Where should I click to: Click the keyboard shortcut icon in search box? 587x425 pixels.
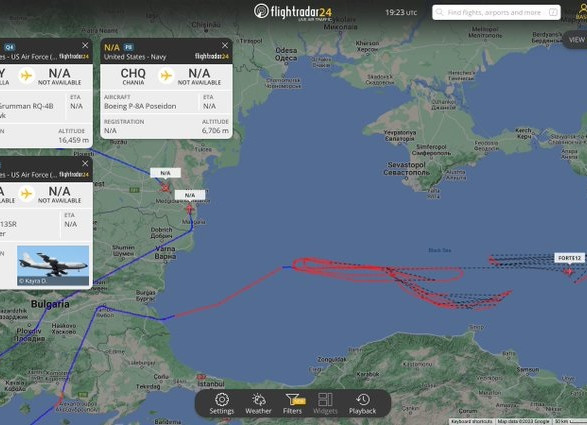click(553, 12)
